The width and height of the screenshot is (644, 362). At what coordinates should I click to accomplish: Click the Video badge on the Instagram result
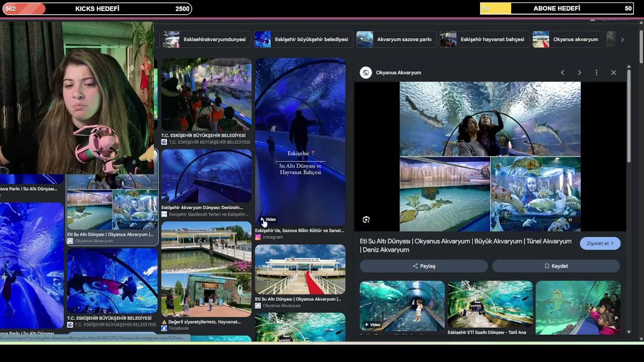[268, 220]
